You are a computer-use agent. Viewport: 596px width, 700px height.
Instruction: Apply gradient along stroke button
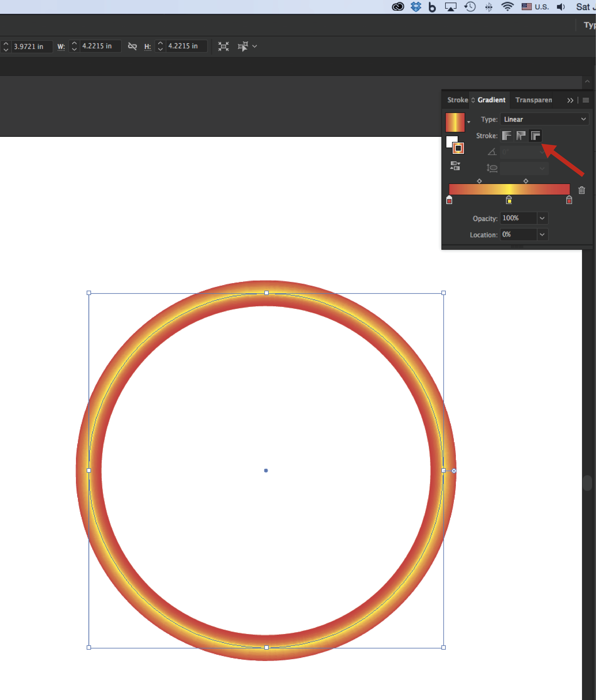pyautogui.click(x=521, y=136)
